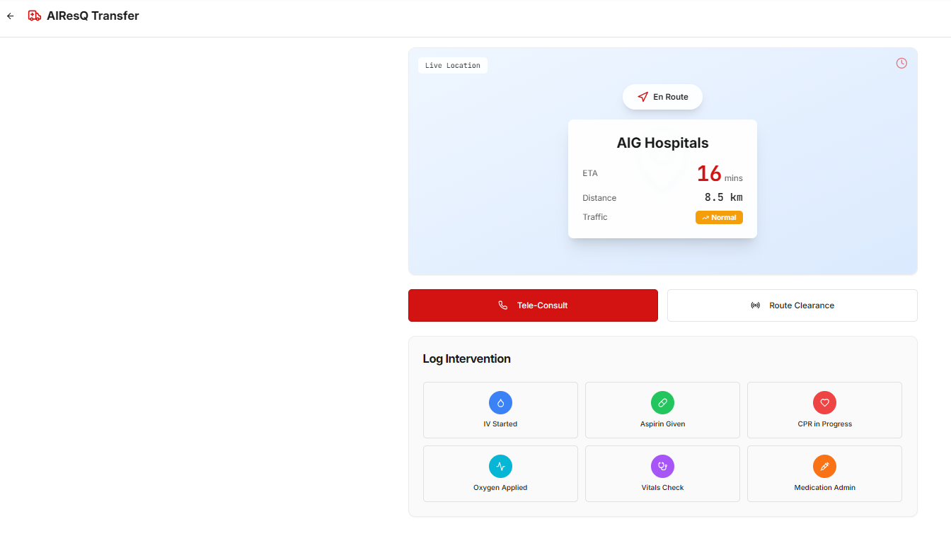Click the cyan pulse Oxygen icon
Image resolution: width=951 pixels, height=560 pixels.
(x=500, y=467)
